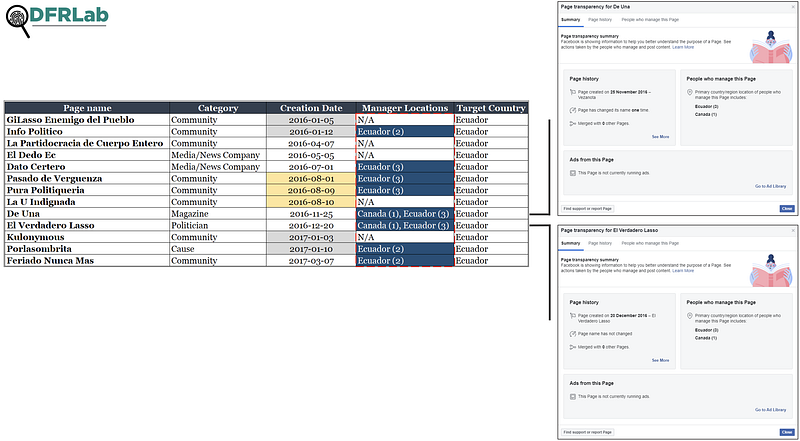Image resolution: width=800 pixels, height=441 pixels.
Task: Select Kulonymous page name cell
Action: pos(87,237)
